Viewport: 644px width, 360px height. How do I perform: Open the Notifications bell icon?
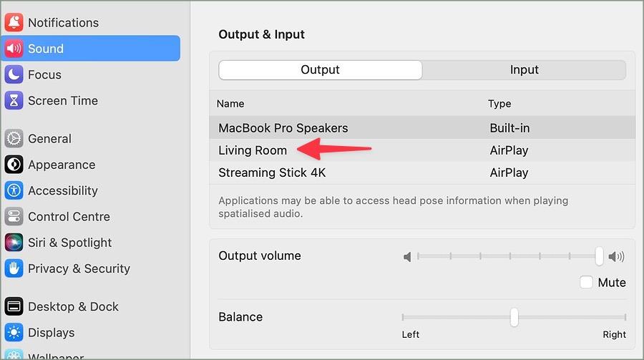click(x=14, y=22)
